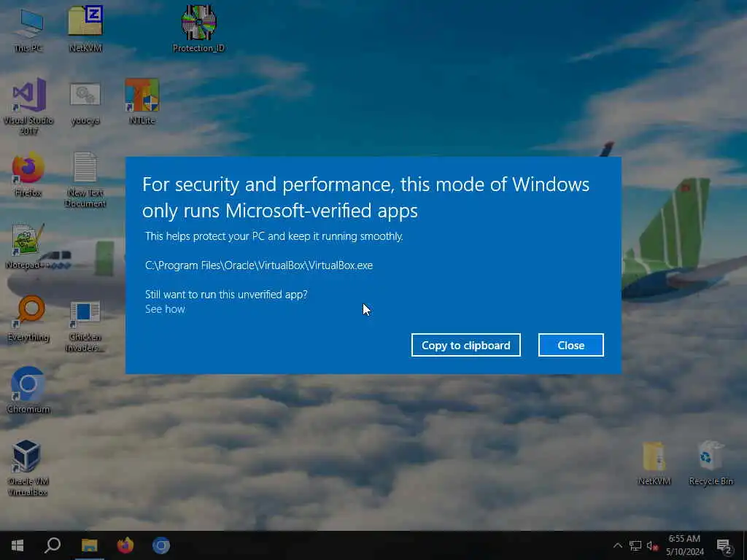Open Firefox from the taskbar

[x=125, y=545]
